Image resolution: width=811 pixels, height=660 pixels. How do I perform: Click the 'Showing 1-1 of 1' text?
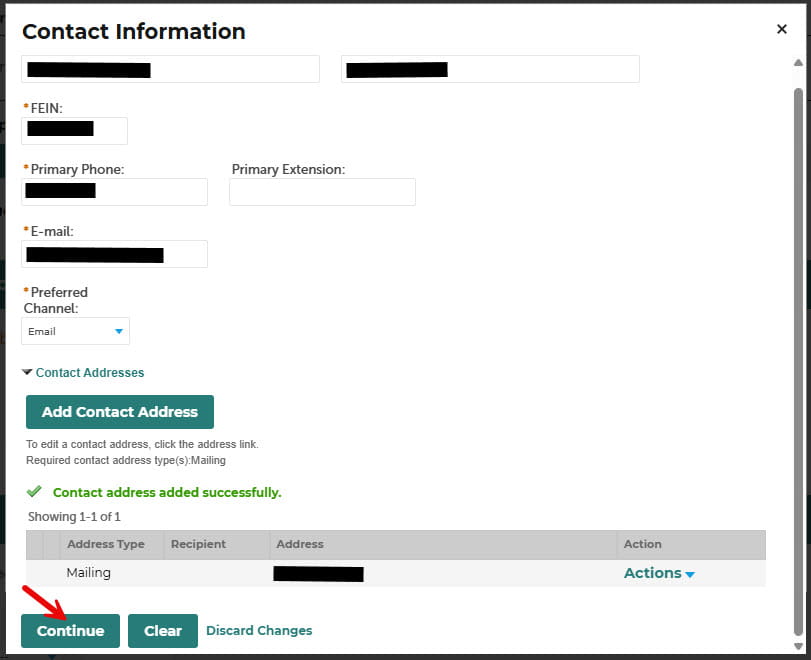coord(74,517)
